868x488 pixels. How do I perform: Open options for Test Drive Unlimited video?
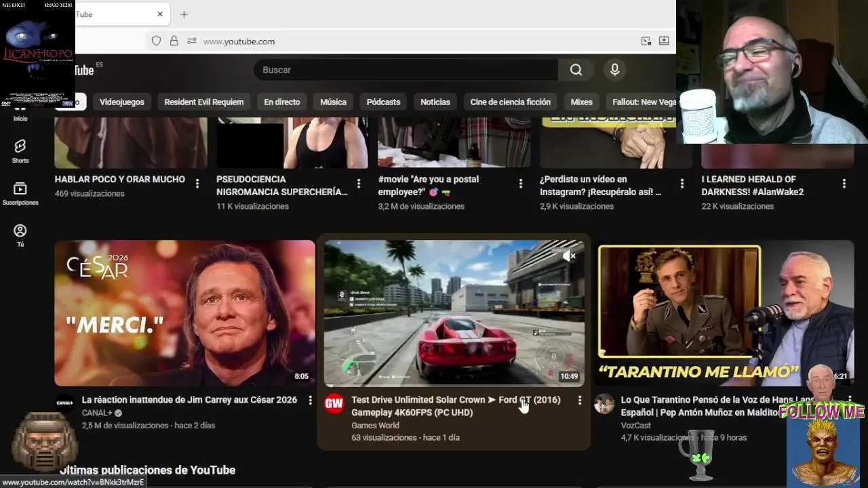tap(580, 401)
